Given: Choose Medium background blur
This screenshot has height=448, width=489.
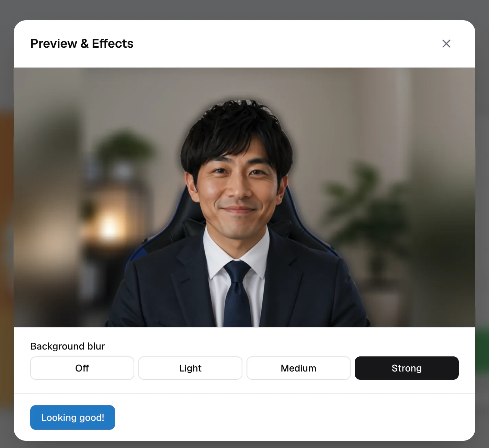Looking at the screenshot, I should click(298, 368).
